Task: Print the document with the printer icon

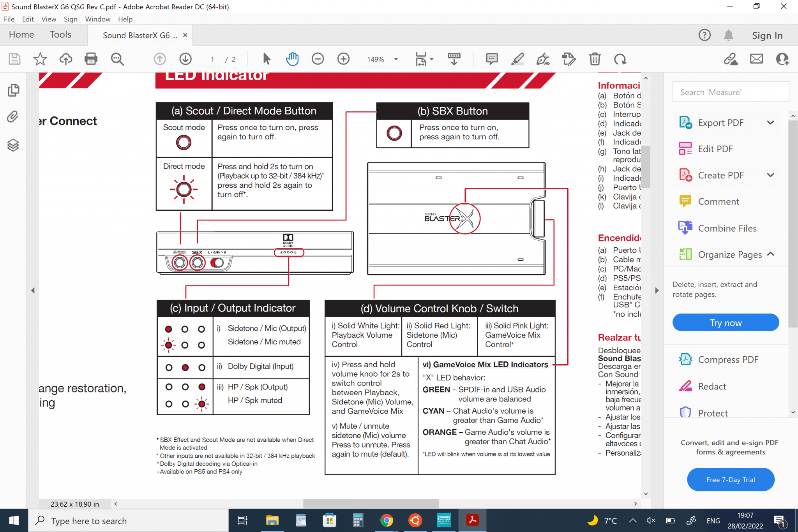Action: pyautogui.click(x=91, y=59)
